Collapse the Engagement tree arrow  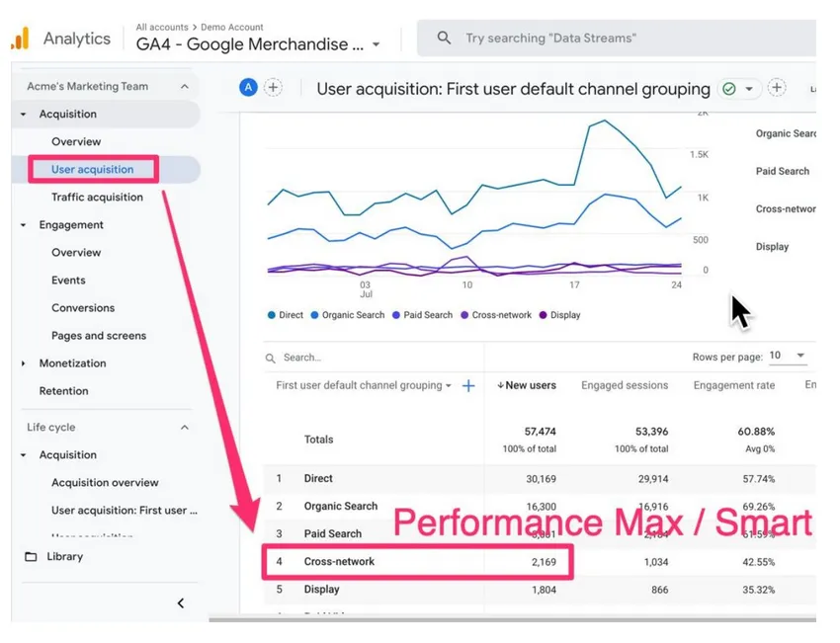23,225
